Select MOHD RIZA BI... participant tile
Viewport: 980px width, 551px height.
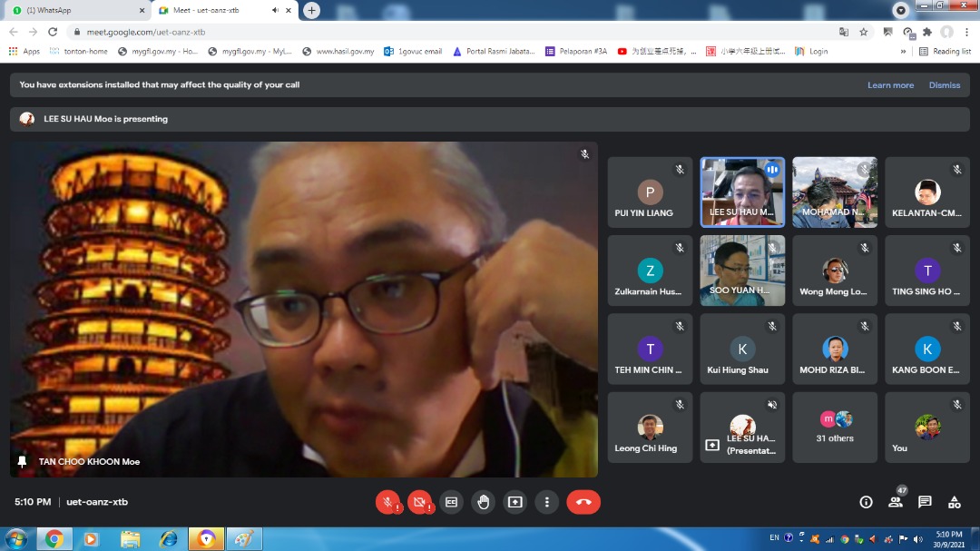(835, 349)
